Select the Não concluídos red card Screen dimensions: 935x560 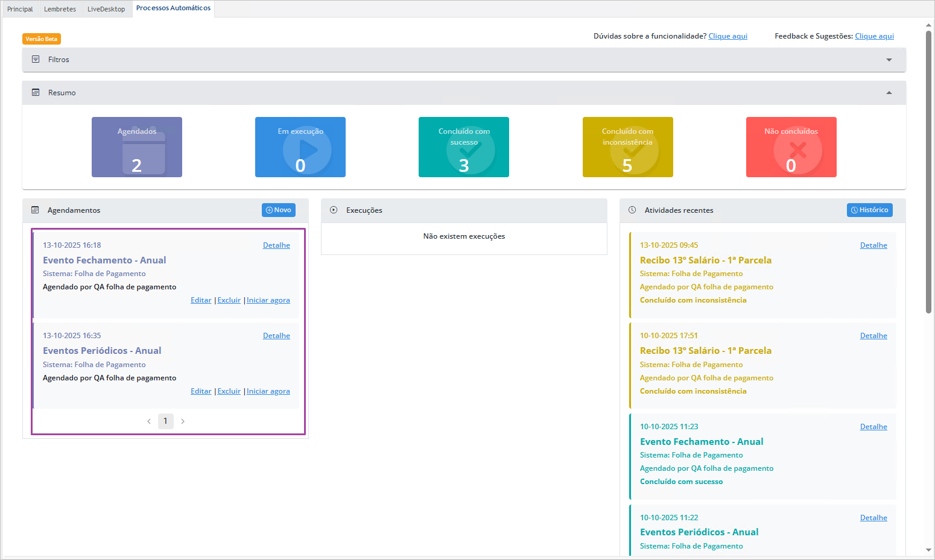click(791, 147)
